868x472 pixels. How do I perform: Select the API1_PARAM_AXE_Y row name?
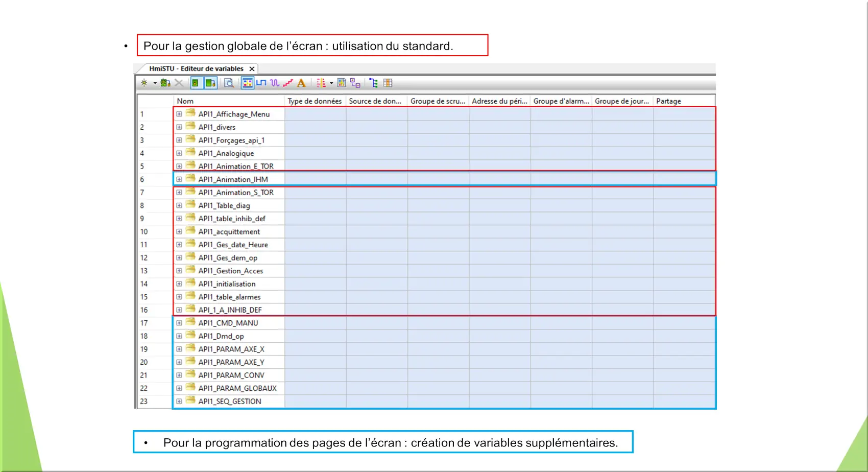[231, 362]
